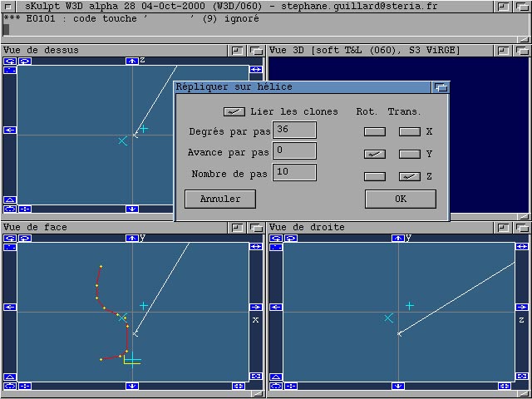Click main sKulpt window menu gadget

9,7
